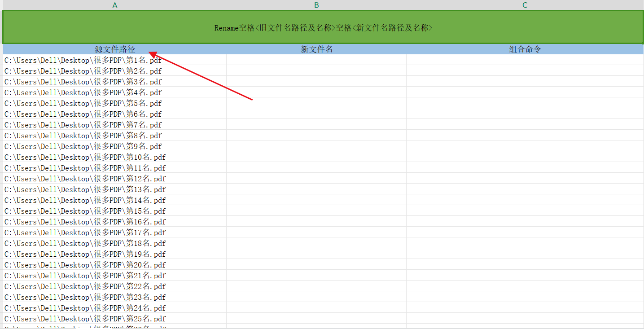Select cell with 第22名.pdf path

click(115, 286)
